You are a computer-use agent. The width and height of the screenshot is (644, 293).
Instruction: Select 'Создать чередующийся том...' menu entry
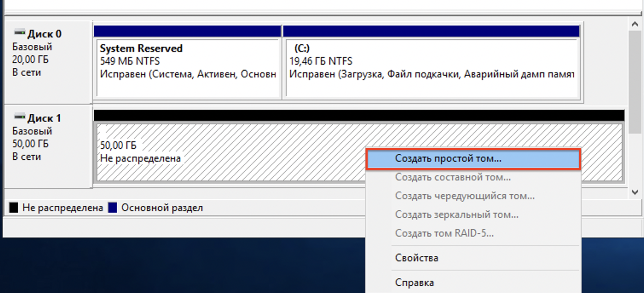(473, 196)
